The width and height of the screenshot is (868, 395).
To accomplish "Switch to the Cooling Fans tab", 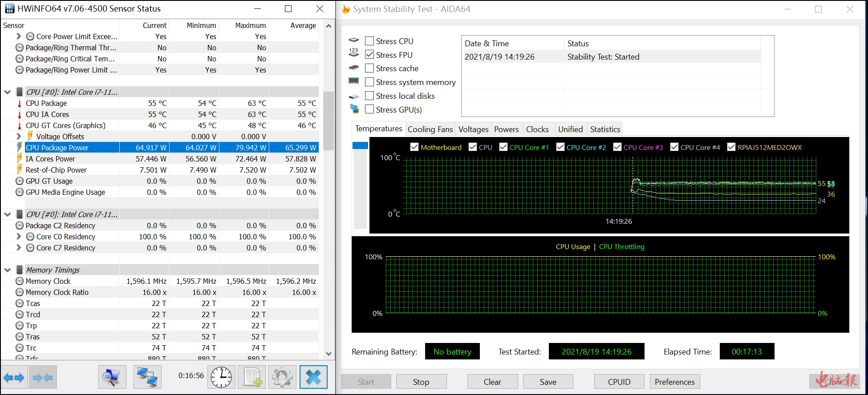I will (430, 129).
